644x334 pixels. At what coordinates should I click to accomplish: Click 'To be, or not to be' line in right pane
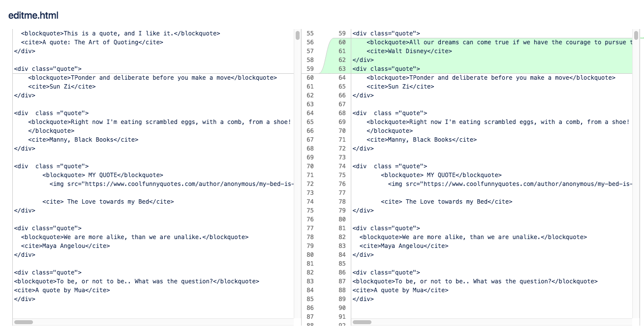click(x=475, y=281)
